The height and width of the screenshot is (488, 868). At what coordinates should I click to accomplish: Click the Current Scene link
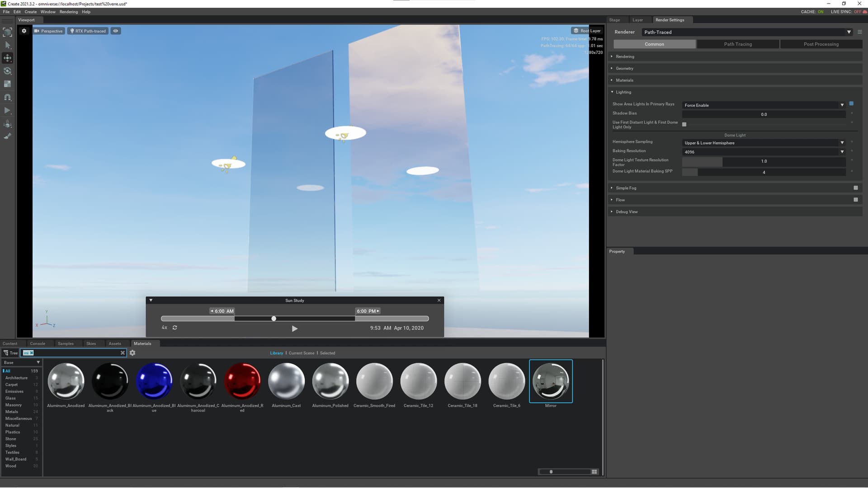302,353
